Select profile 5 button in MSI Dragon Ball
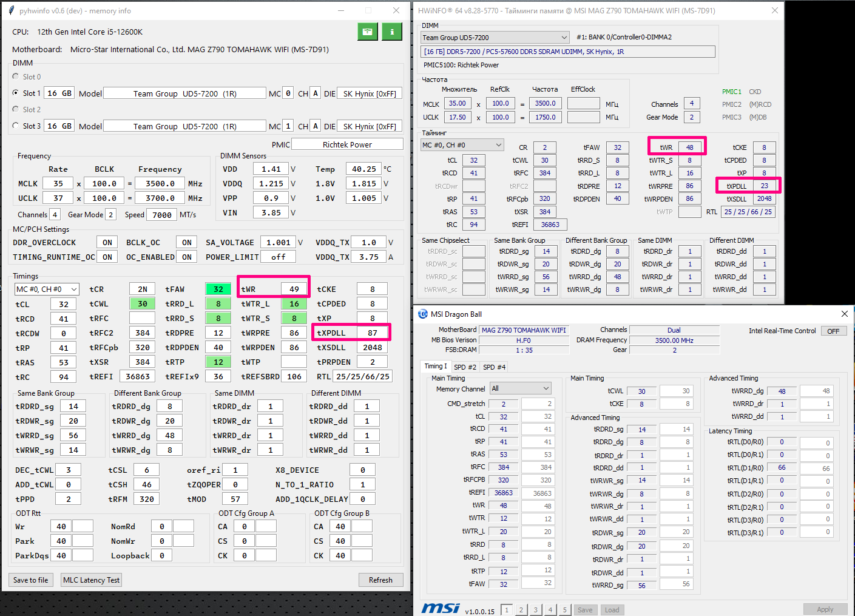This screenshot has width=855, height=616. 565,610
